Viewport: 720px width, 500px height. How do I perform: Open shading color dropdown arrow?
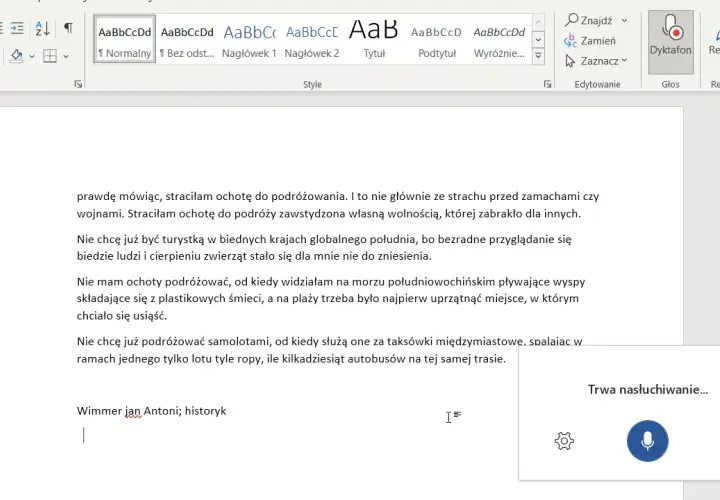(x=32, y=56)
